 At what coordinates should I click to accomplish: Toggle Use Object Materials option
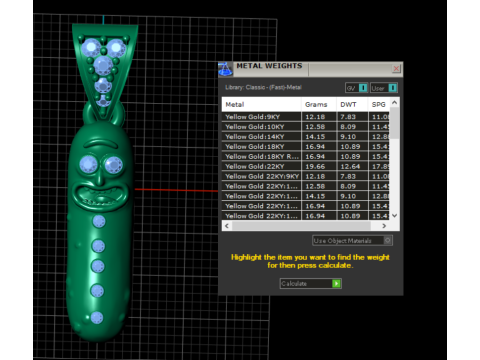coord(352,240)
